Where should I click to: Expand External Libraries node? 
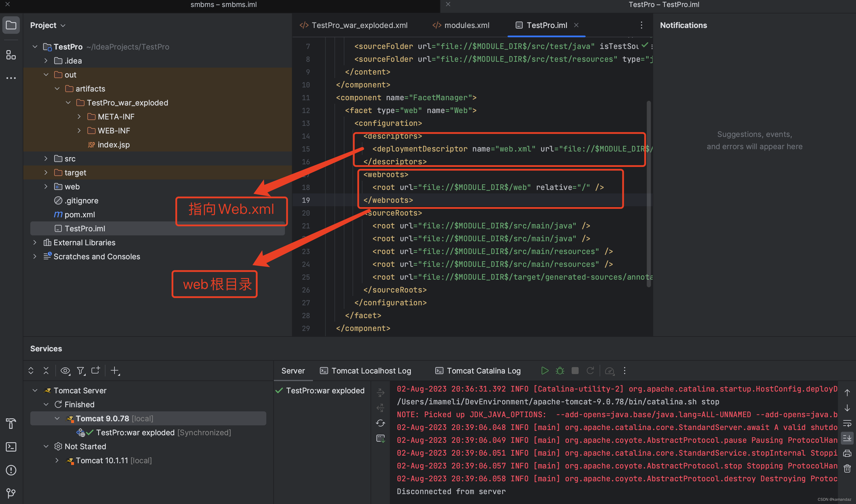click(35, 242)
